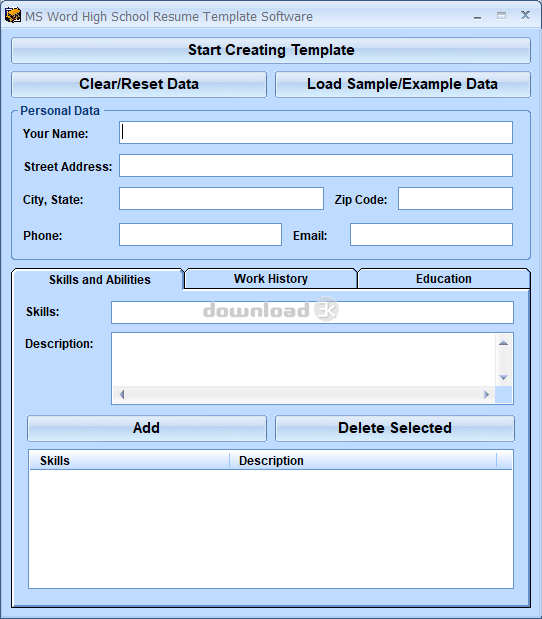Click the Description scroll right arrow
The height and width of the screenshot is (619, 542).
486,394
